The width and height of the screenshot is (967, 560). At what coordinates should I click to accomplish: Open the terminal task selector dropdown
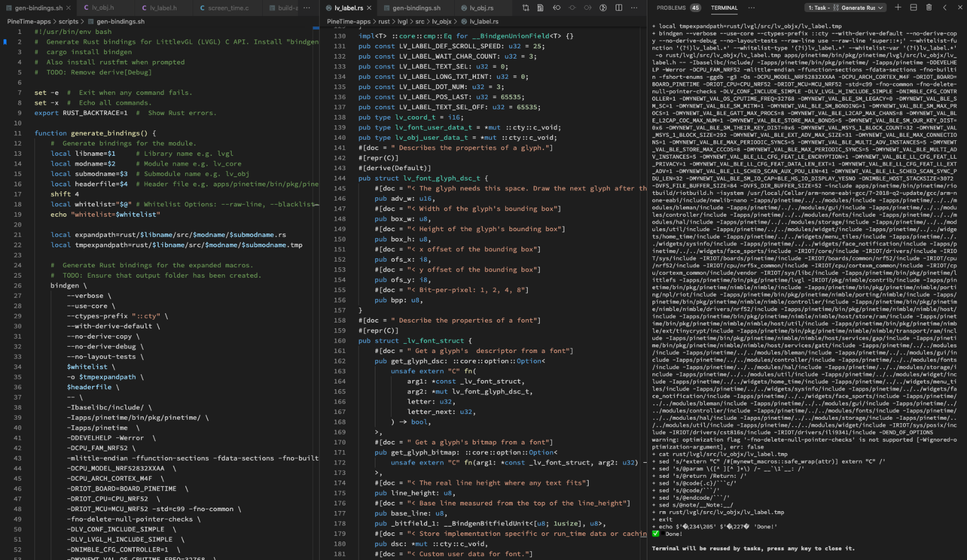coord(845,8)
